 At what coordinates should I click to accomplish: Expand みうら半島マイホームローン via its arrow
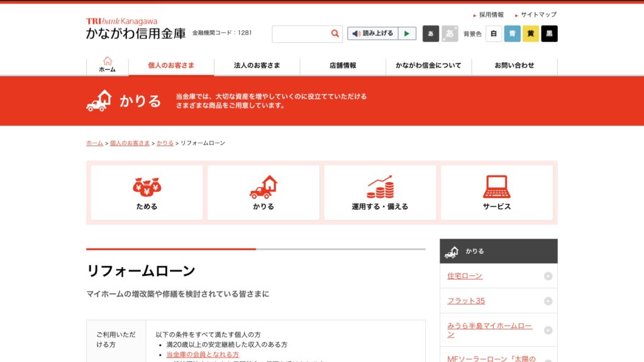548,329
